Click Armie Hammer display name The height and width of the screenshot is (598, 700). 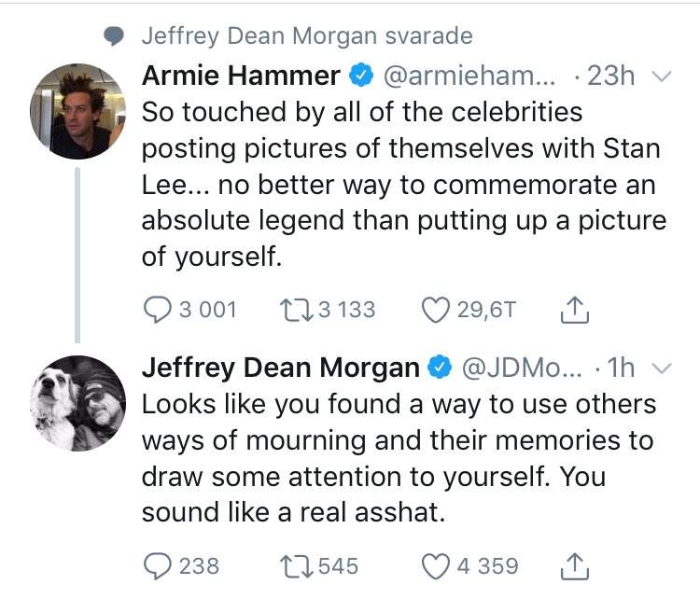241,76
